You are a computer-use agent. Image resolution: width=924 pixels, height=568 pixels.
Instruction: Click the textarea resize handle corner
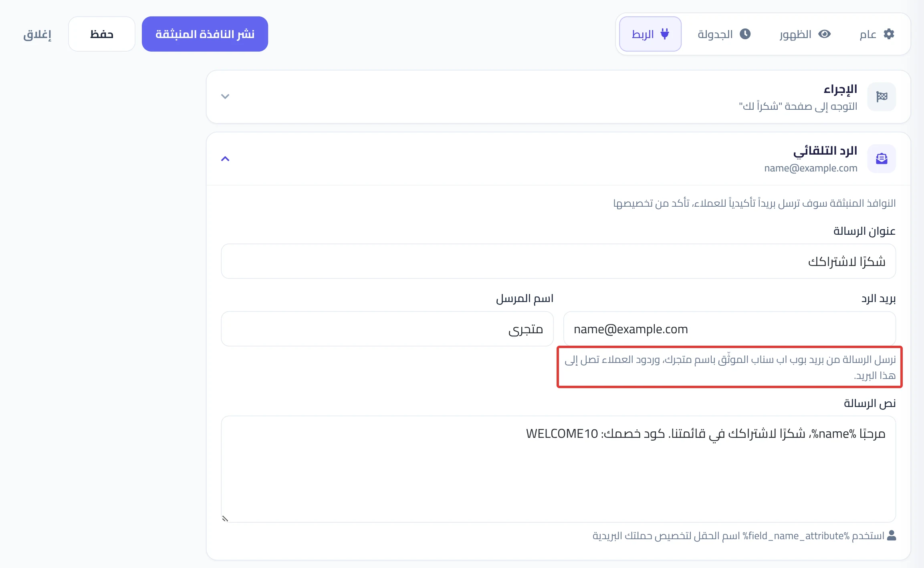pyautogui.click(x=225, y=518)
